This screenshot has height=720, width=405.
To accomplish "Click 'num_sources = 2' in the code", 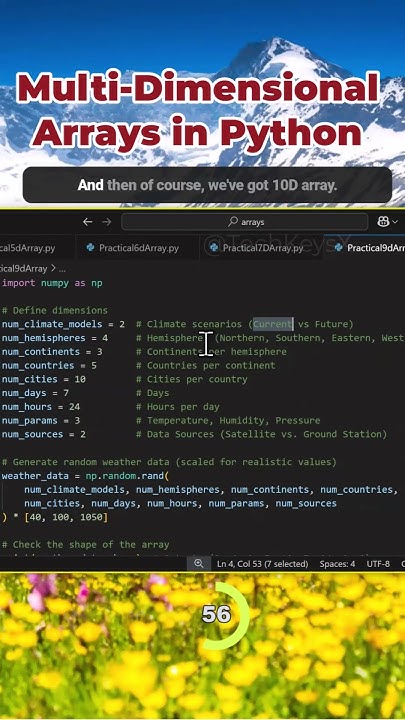I will click(x=44, y=434).
